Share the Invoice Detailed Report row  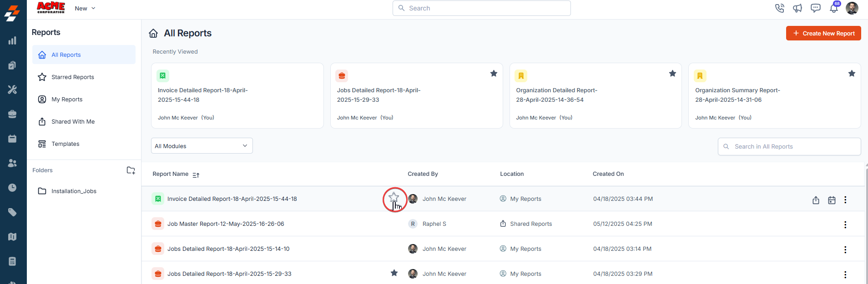click(x=816, y=200)
